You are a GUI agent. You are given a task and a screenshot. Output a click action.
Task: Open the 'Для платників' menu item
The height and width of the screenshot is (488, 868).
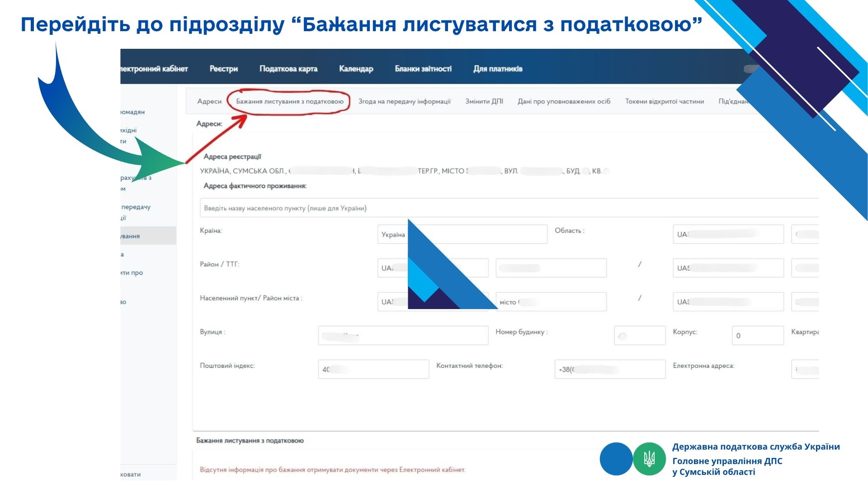click(497, 69)
